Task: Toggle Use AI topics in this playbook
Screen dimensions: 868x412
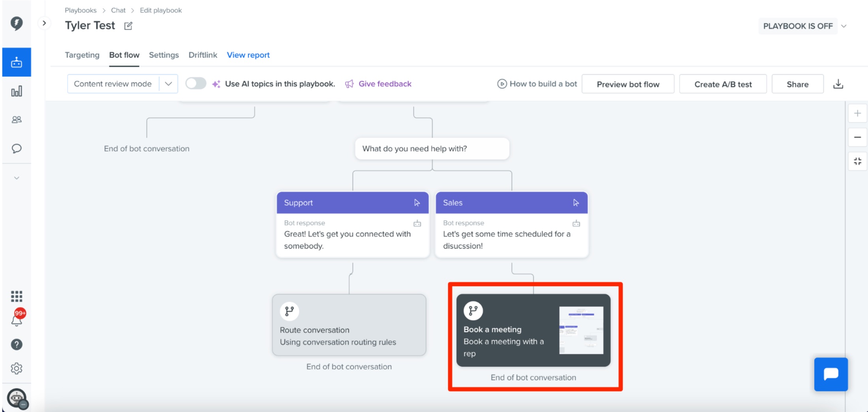Action: tap(196, 84)
